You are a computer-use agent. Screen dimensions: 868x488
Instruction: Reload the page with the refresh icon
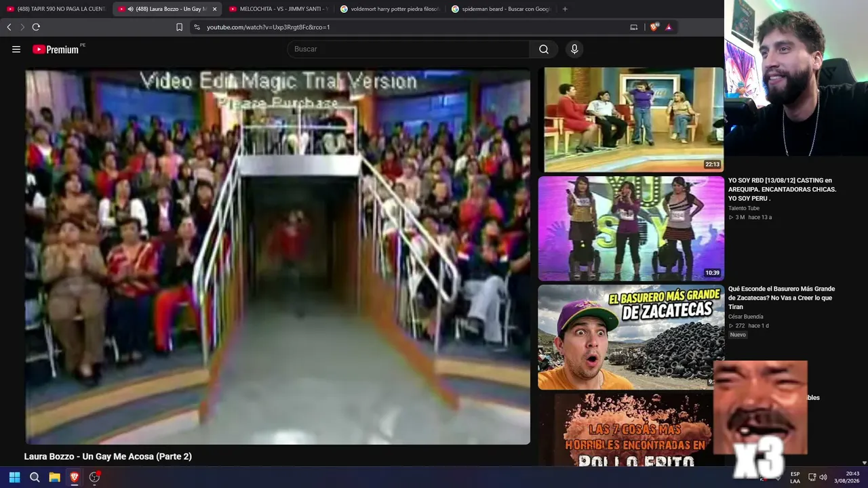pos(36,27)
